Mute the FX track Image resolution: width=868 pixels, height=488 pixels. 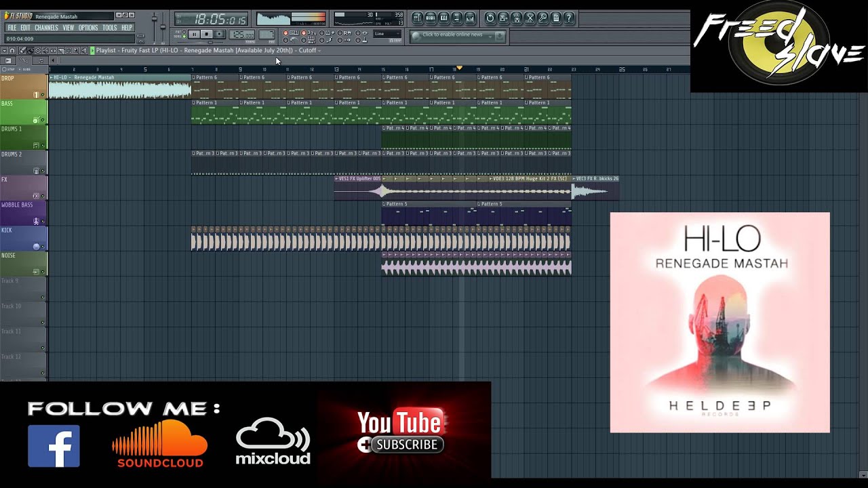(43, 196)
